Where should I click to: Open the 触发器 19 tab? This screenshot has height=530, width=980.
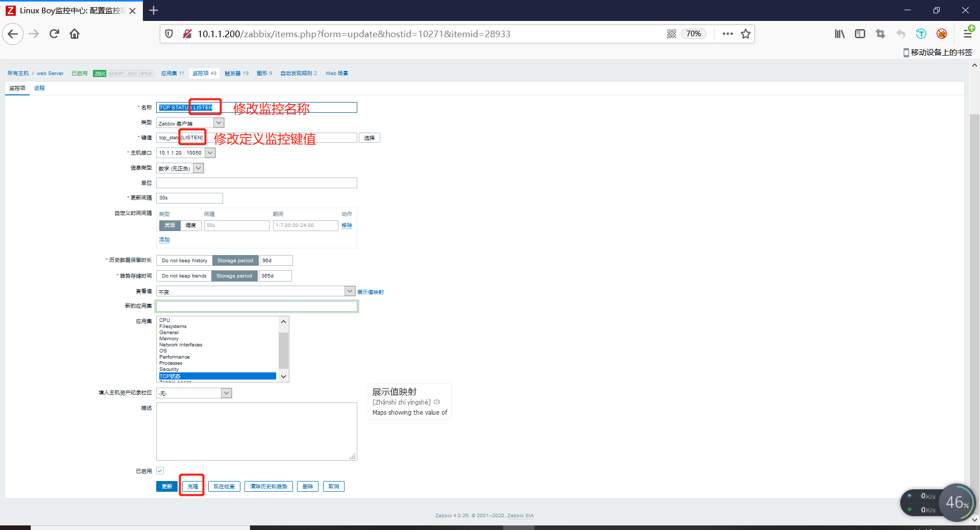[x=236, y=73]
